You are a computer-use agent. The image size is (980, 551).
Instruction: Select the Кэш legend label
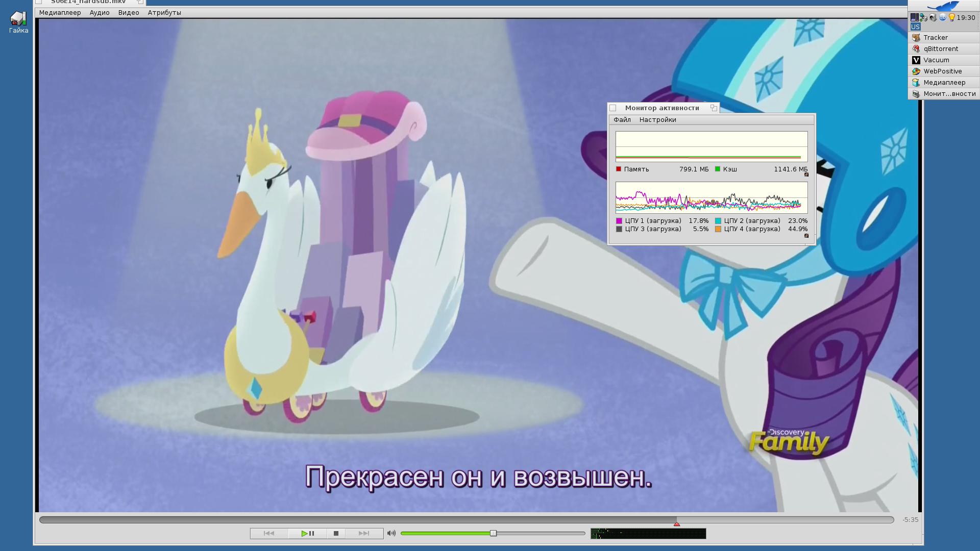coord(730,169)
